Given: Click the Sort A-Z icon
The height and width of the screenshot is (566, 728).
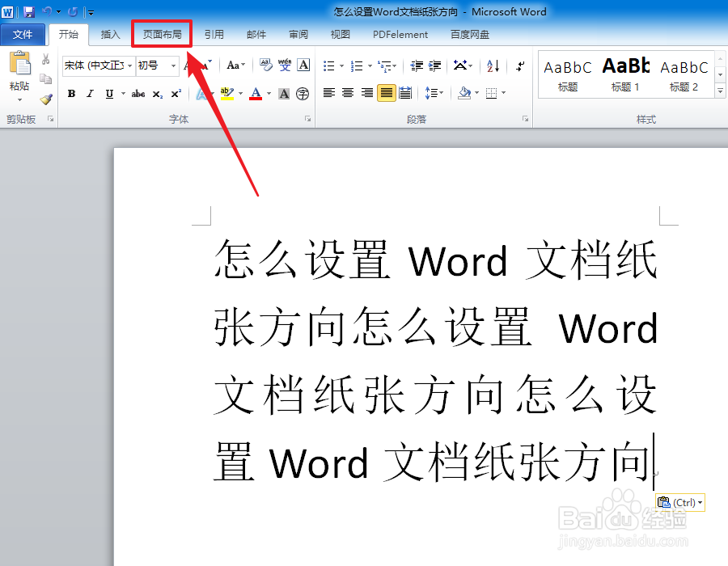Looking at the screenshot, I should [493, 65].
